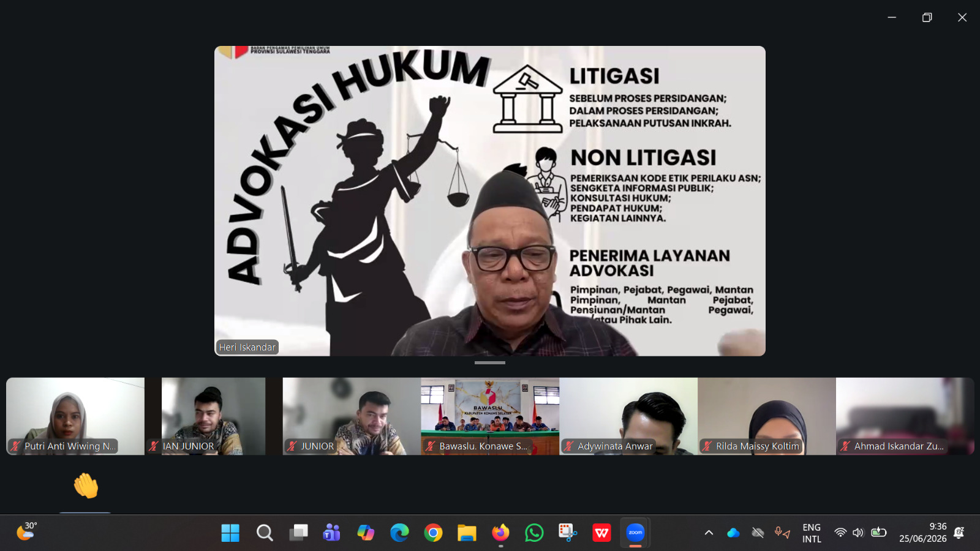The width and height of the screenshot is (980, 551).
Task: Click the Heri Iskandar name label
Action: (x=247, y=347)
